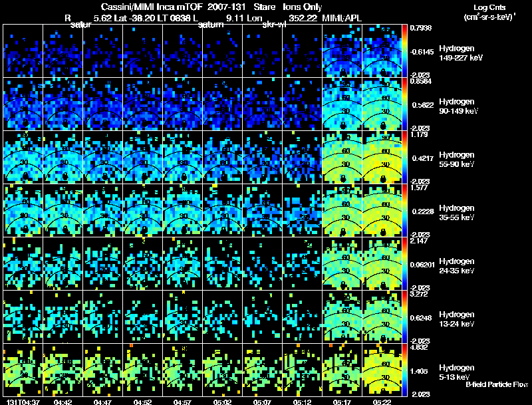Click the "131T04:37" time axis label
532x405 pixels.
click(23, 402)
